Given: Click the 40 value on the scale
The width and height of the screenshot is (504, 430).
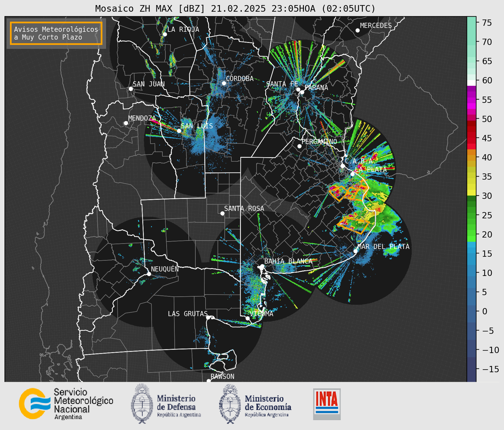Looking at the screenshot, I should 487,158.
